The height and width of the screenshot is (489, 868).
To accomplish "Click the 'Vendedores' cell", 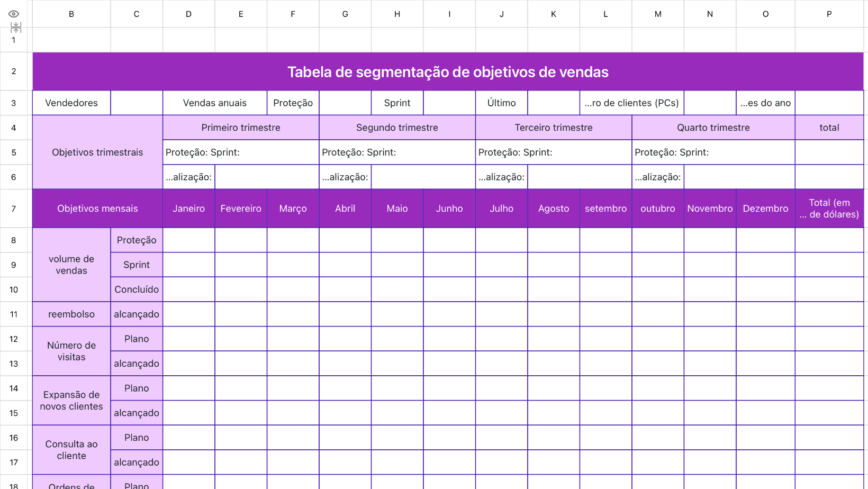I will [x=71, y=103].
